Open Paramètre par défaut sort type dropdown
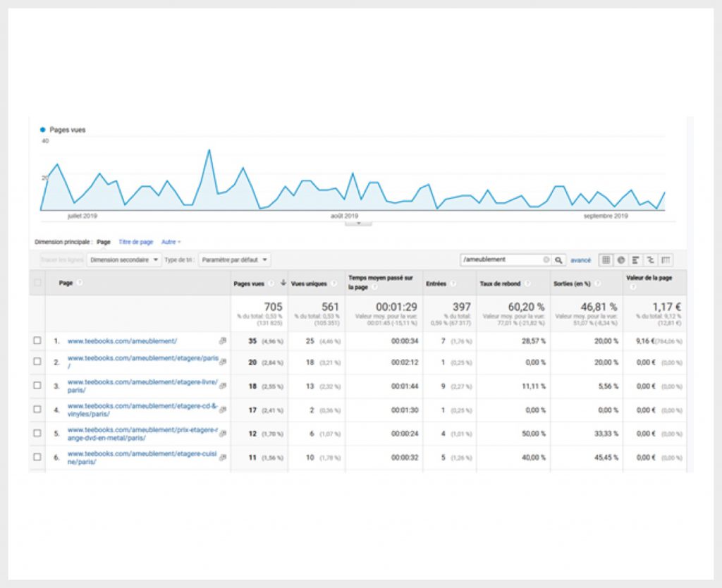The width and height of the screenshot is (722, 588). [235, 260]
